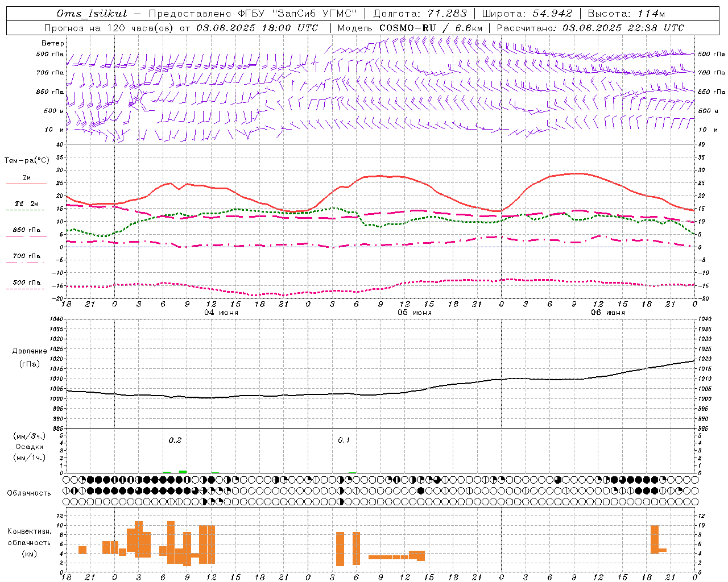Viewport: 728px width, 582px height.
Task: Click the 04 июня date label
Action: pyautogui.click(x=221, y=312)
